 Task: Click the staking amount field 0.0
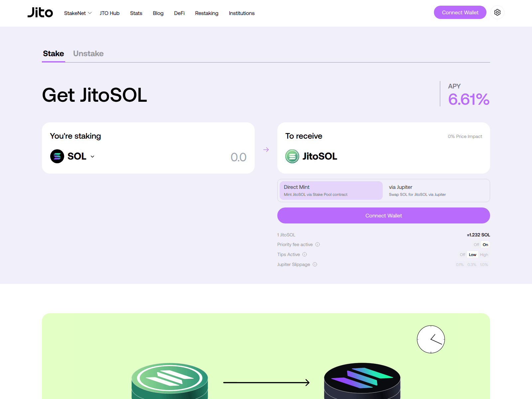pos(238,157)
